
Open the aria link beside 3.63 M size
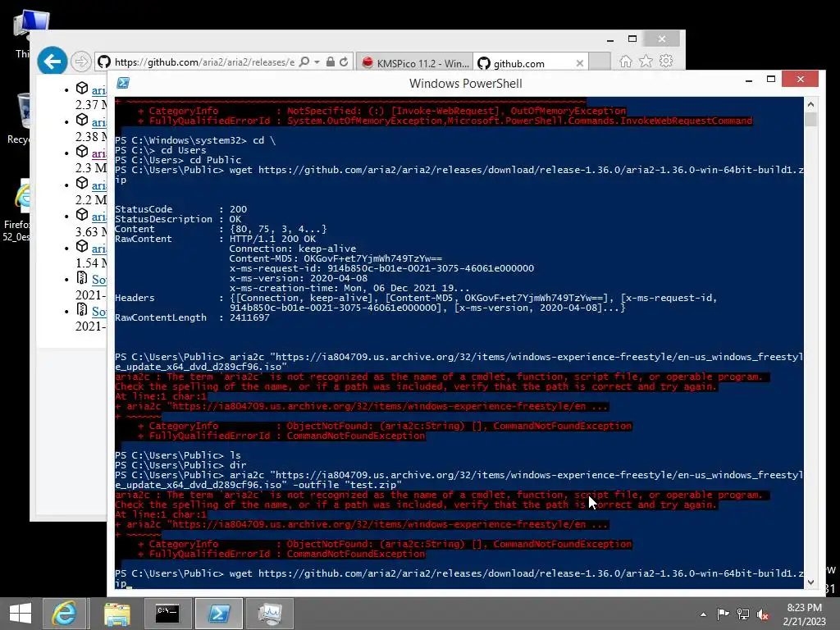(x=99, y=217)
